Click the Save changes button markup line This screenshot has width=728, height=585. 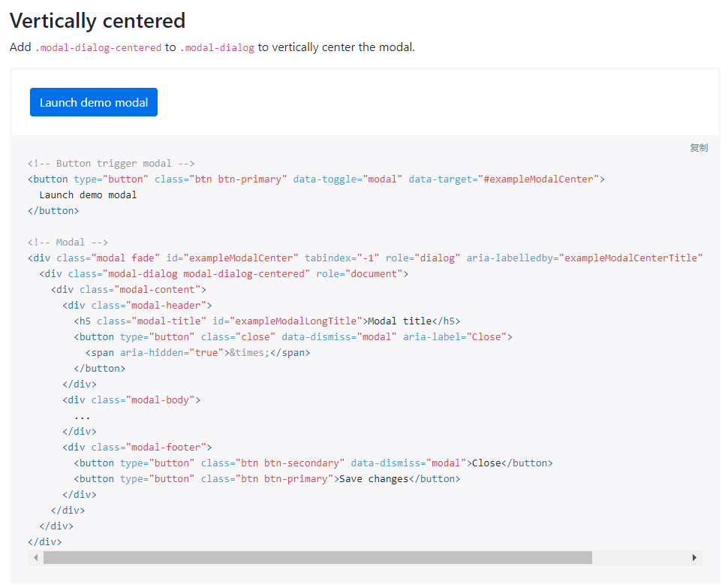pos(266,478)
